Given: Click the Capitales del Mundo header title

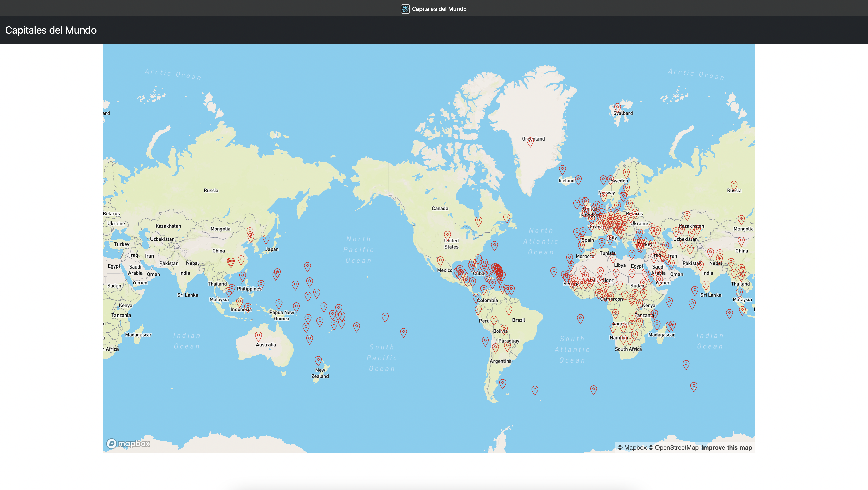Looking at the screenshot, I should (51, 30).
